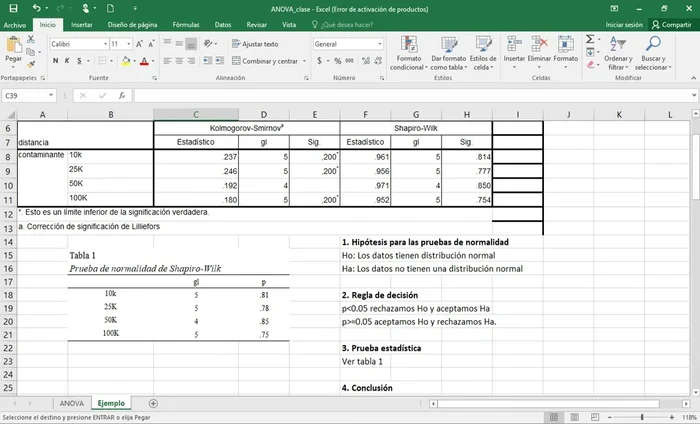Click the Formato cells icon
700x424 pixels.
point(566,44)
